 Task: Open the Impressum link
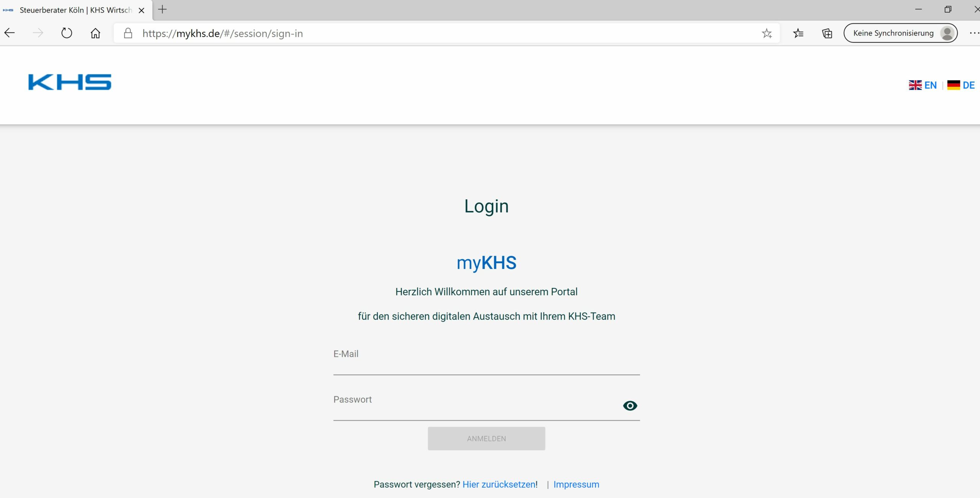[576, 484]
